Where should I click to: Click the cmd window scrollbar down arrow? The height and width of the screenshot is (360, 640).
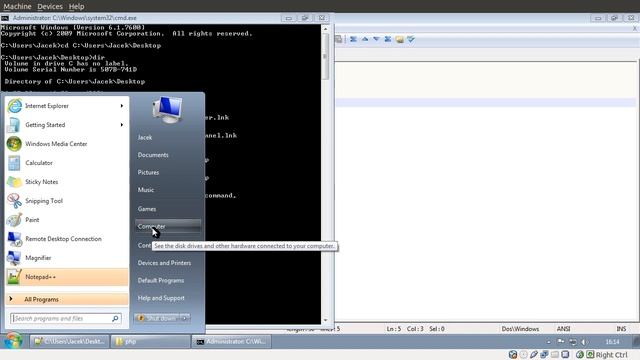pyautogui.click(x=325, y=320)
